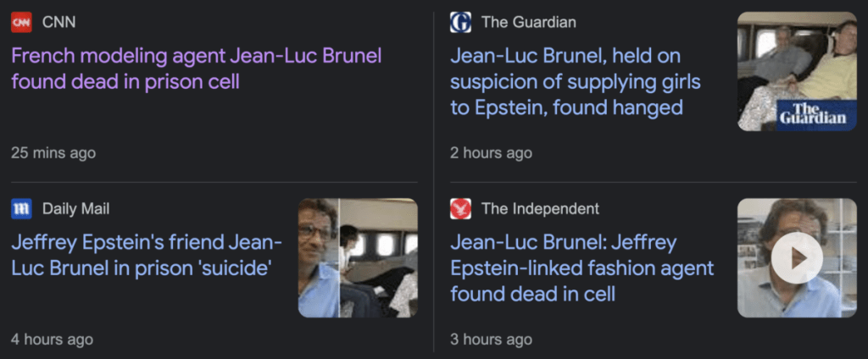The image size is (868, 359).
Task: Click The Guardian logo icon
Action: pyautogui.click(x=460, y=22)
